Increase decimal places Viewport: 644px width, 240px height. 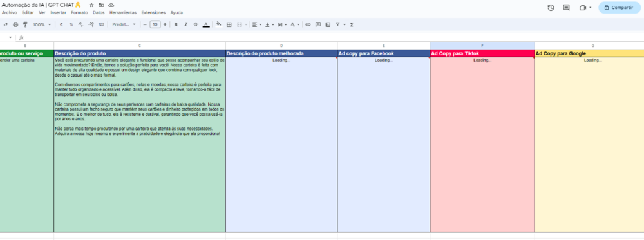pos(91,24)
